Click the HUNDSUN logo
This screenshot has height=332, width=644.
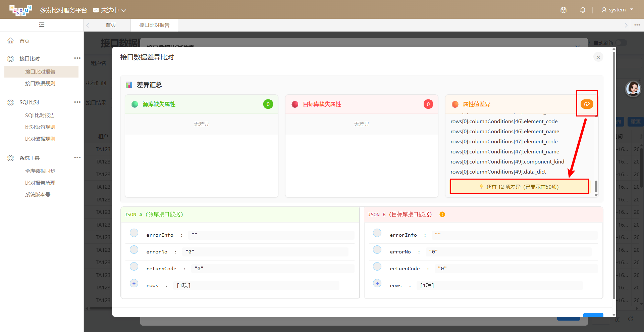[21, 10]
